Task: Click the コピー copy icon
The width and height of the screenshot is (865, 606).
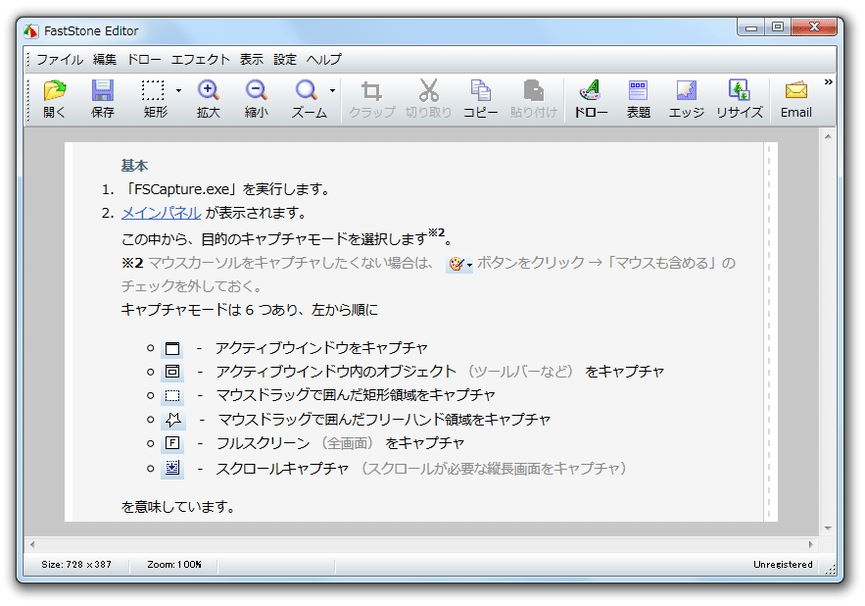Action: [x=480, y=90]
